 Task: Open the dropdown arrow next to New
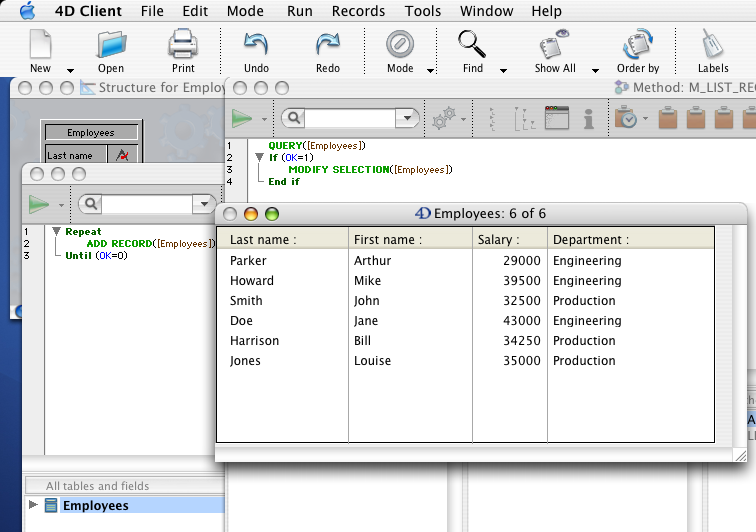click(x=70, y=70)
